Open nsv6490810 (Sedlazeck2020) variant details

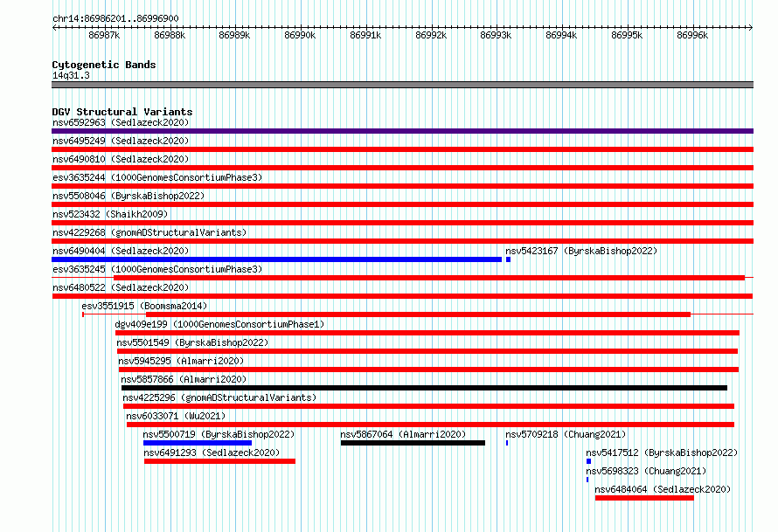pos(121,159)
